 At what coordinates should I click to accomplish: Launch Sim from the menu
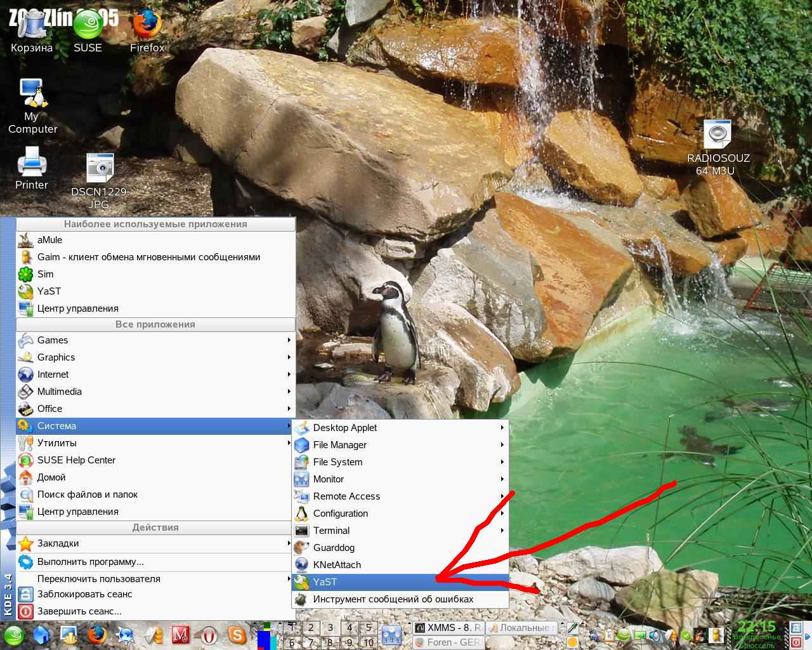[155, 274]
